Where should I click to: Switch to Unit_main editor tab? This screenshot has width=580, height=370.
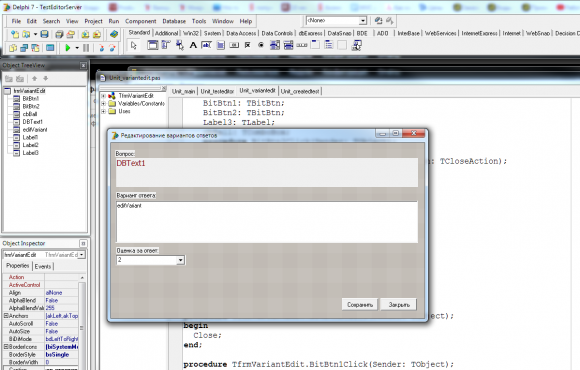[x=183, y=91]
